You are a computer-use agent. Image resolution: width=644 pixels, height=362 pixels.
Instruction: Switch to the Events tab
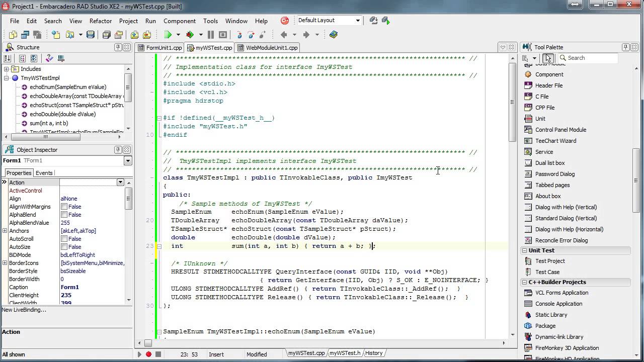click(44, 173)
